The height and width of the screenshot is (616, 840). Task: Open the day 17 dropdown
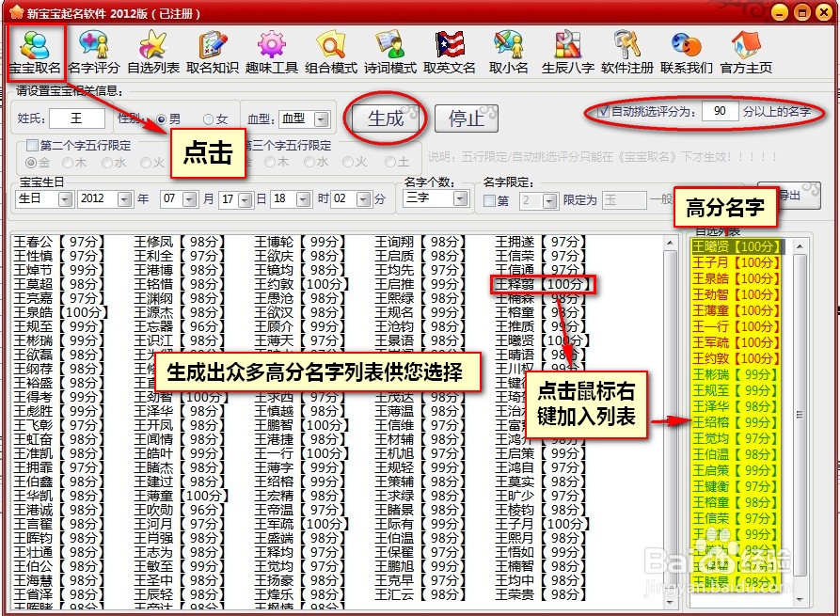coord(246,199)
